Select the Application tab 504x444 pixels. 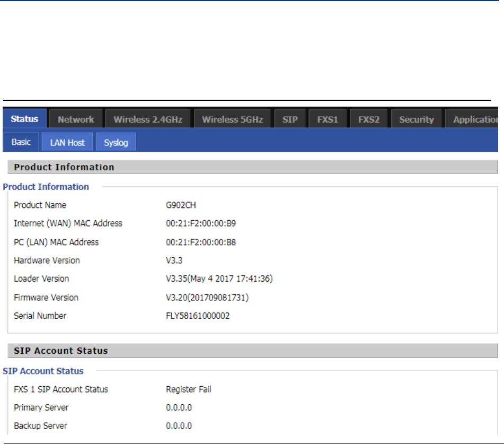(475, 119)
